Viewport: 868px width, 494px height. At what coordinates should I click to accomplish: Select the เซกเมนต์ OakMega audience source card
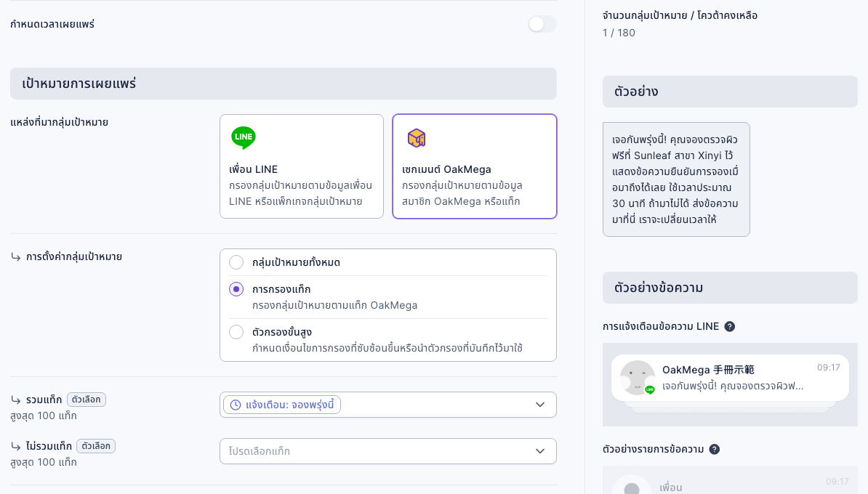point(475,166)
